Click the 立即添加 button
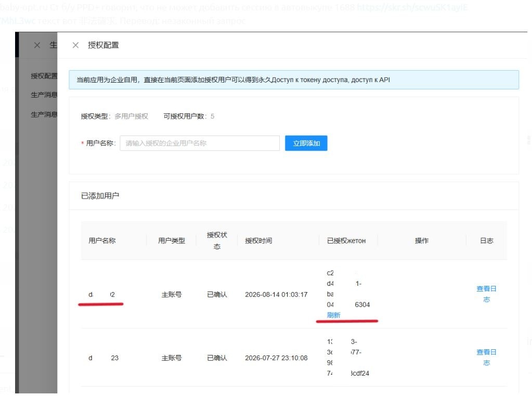This screenshot has height=396, width=532. coord(306,143)
